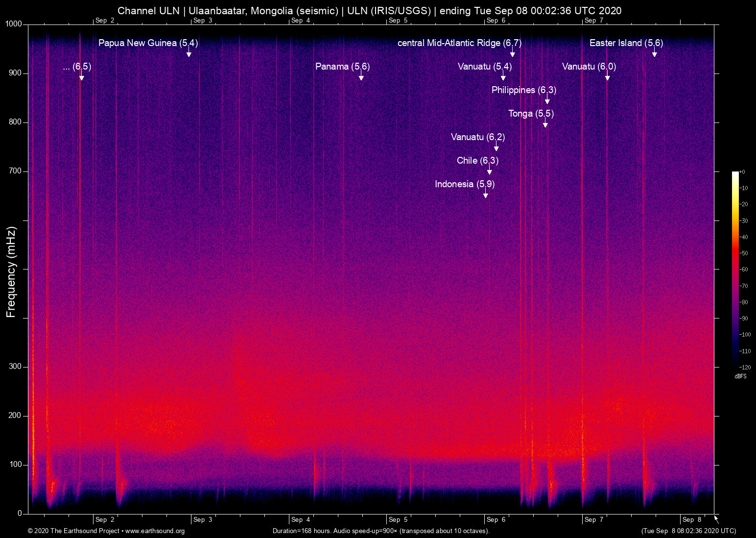Click the 1000 tick on frequency axis
This screenshot has width=756, height=538.
[14, 24]
